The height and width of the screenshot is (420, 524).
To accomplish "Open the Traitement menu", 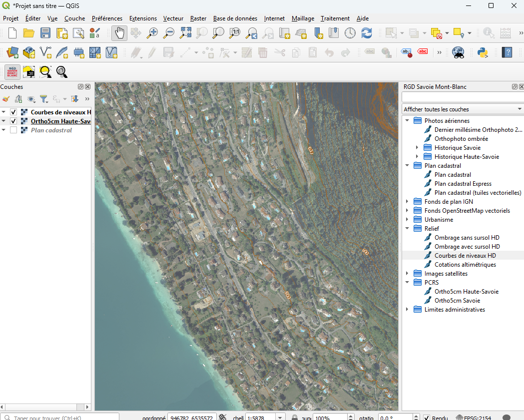I will point(335,18).
